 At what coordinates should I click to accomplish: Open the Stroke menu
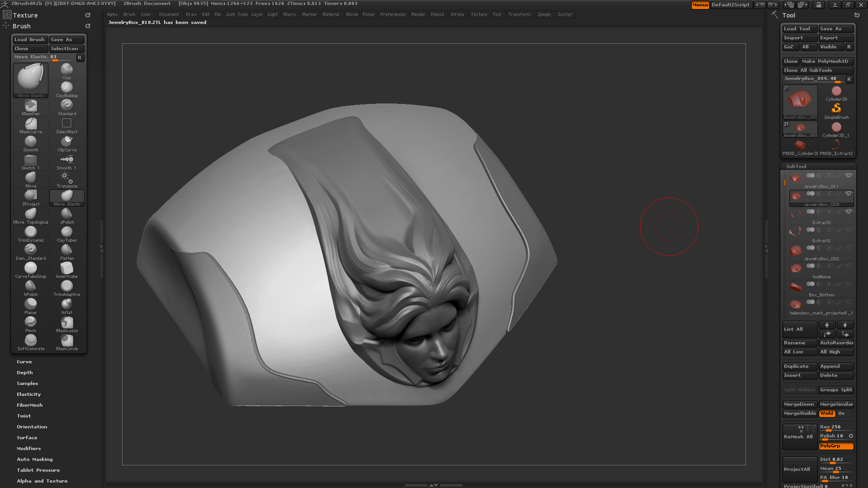tap(457, 14)
